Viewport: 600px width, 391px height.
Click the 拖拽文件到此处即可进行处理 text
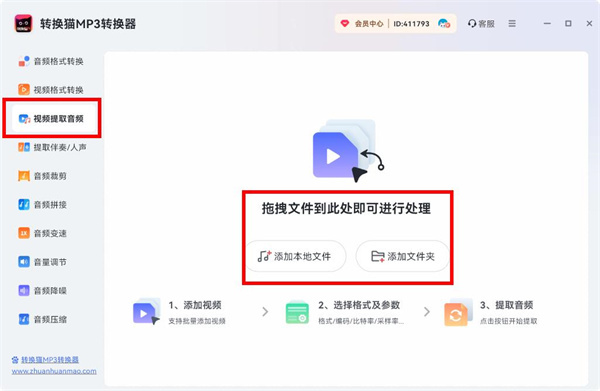346,209
